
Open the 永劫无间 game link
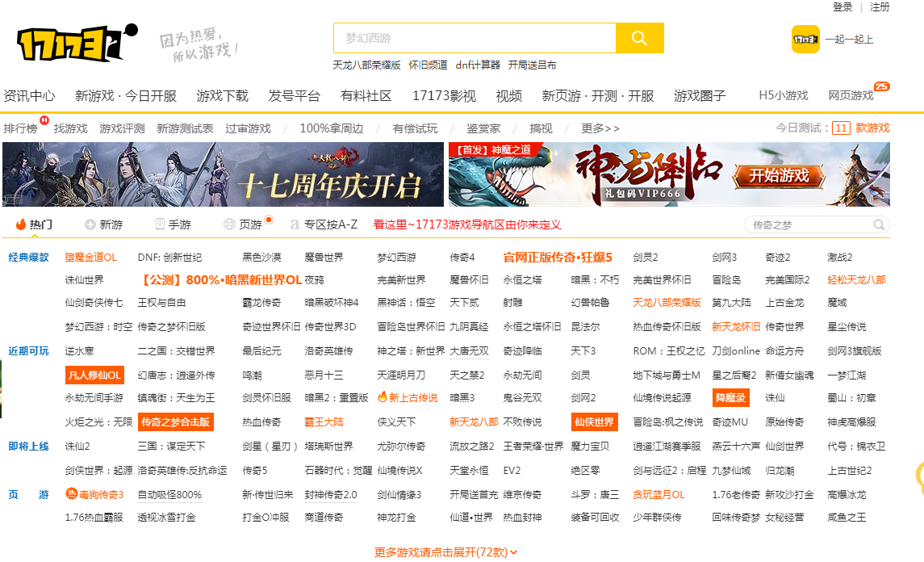coord(522,375)
